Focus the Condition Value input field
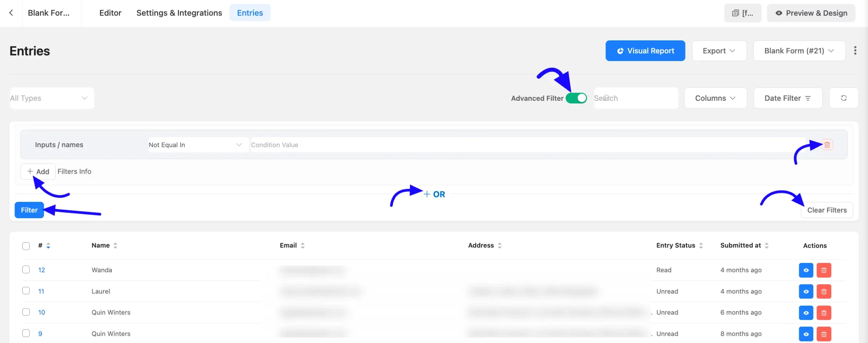The image size is (868, 343). pos(527,145)
